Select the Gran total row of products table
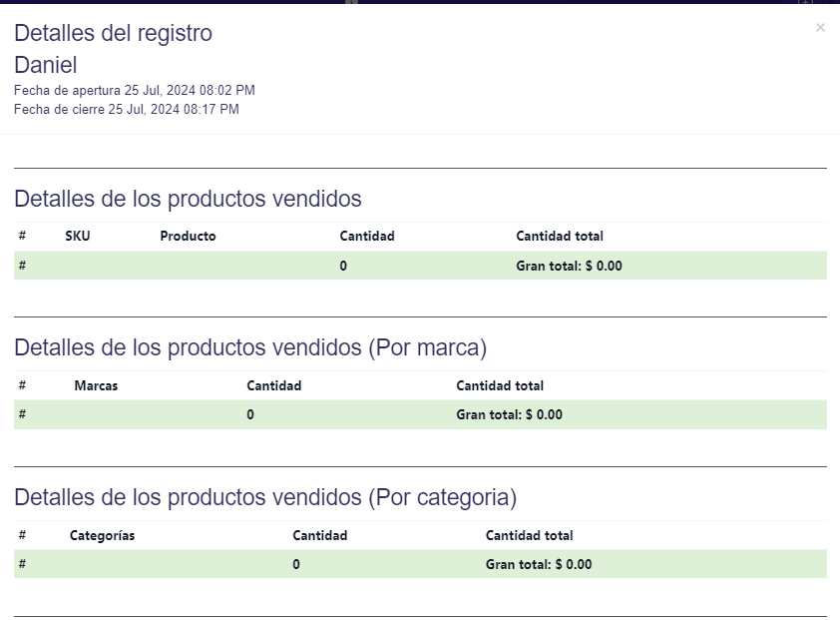 pyautogui.click(x=419, y=266)
